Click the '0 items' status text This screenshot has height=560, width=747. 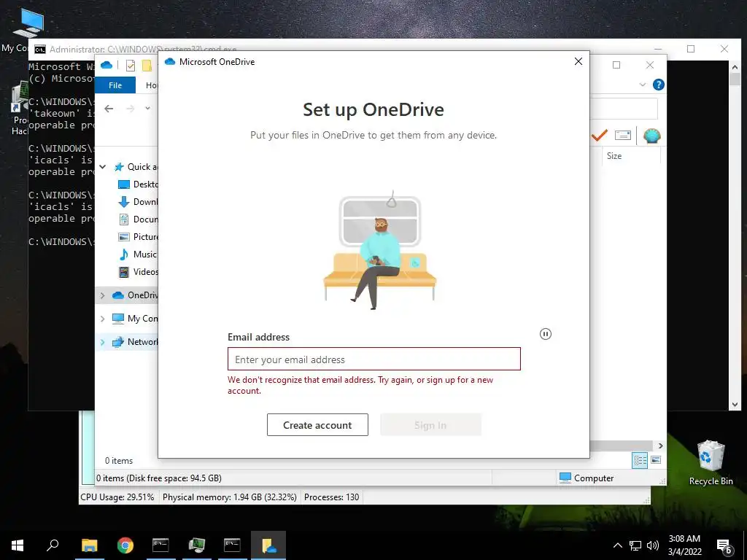pos(119,461)
